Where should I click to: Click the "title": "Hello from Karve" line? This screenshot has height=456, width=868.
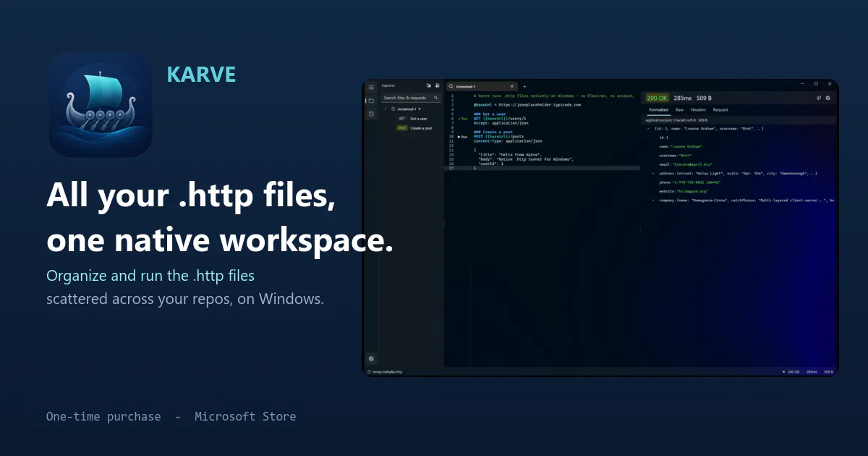click(509, 154)
